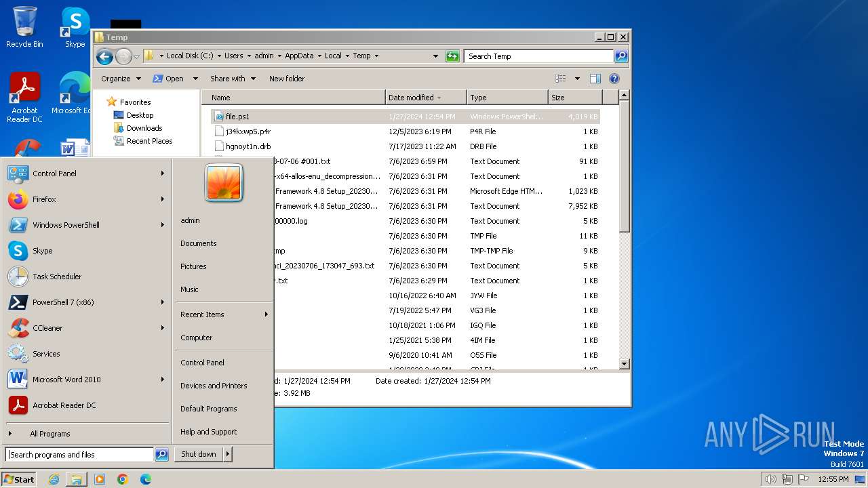The width and height of the screenshot is (868, 488).
Task: Open the Recycle Bin desktop icon
Action: click(x=24, y=27)
